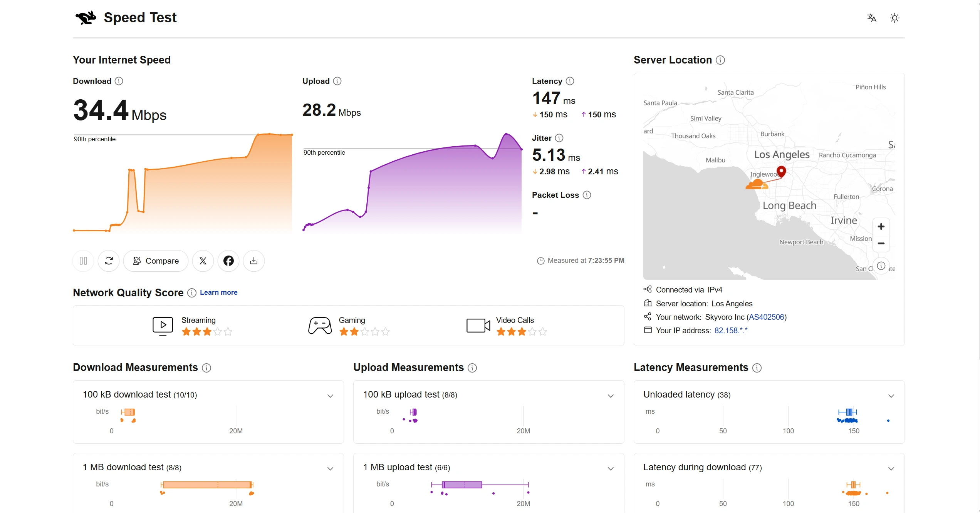This screenshot has height=513, width=980.
Task: Open the AS402506 network link
Action: (x=766, y=317)
